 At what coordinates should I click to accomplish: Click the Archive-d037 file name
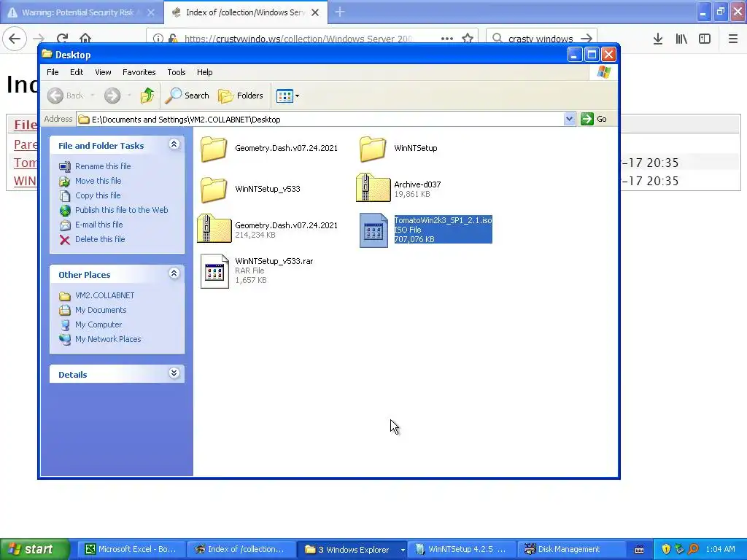click(417, 184)
